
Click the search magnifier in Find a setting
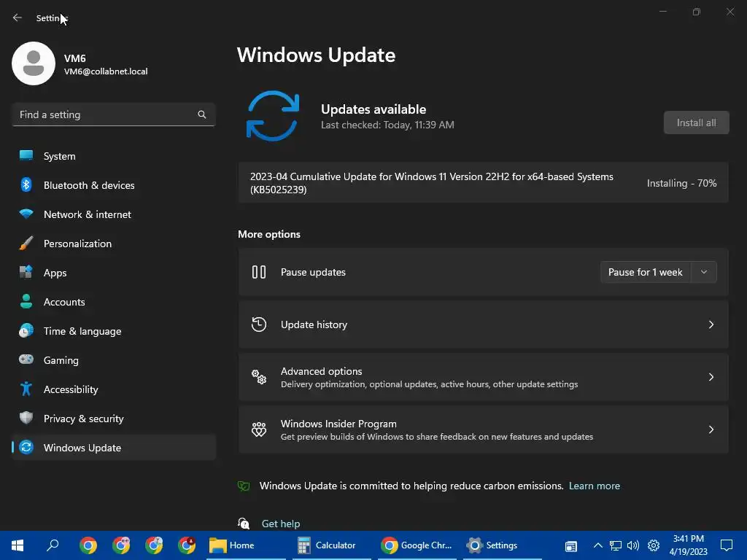point(202,114)
